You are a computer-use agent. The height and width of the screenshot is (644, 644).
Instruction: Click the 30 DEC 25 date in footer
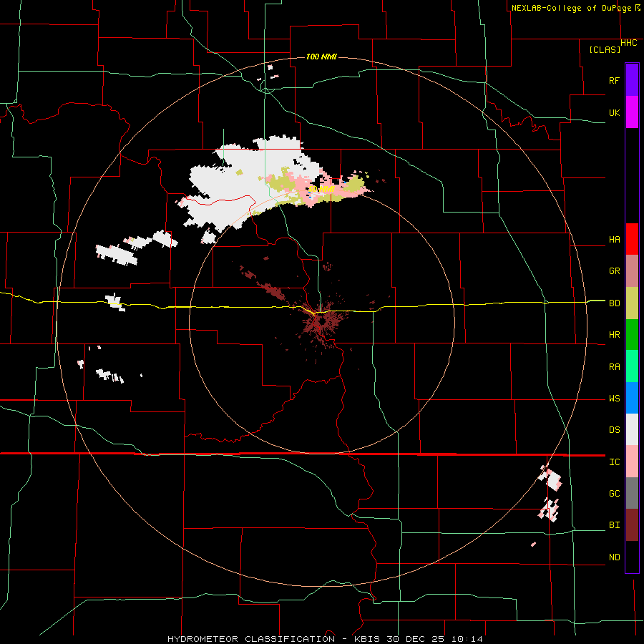(414, 639)
